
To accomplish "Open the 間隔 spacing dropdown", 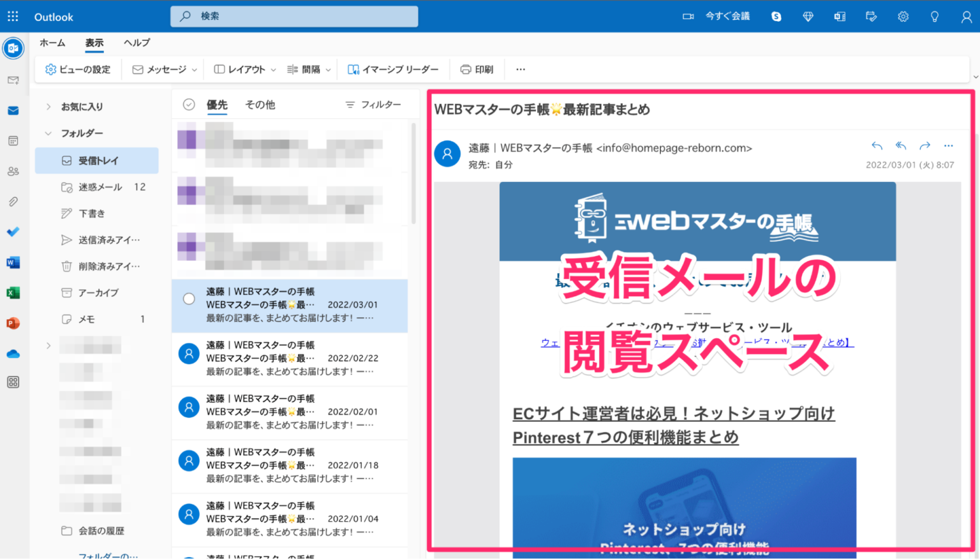I will click(309, 70).
